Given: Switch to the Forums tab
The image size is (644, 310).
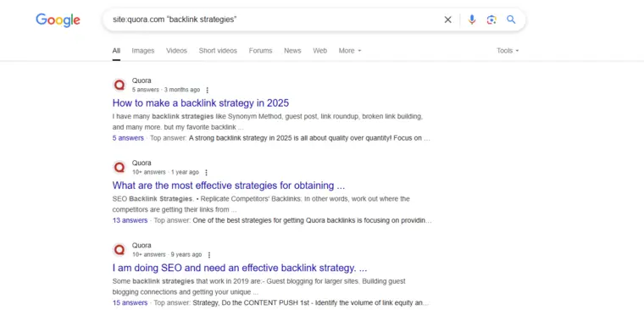Looking at the screenshot, I should 260,51.
